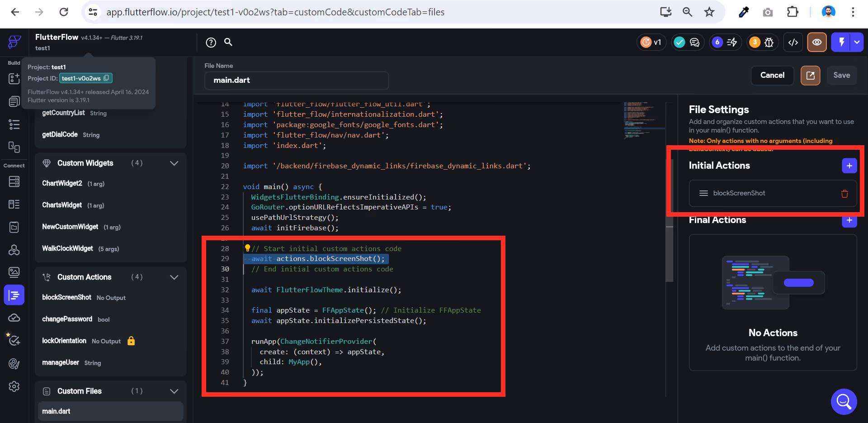
Task: Click the lock icon beside lockOrientation
Action: tap(131, 341)
